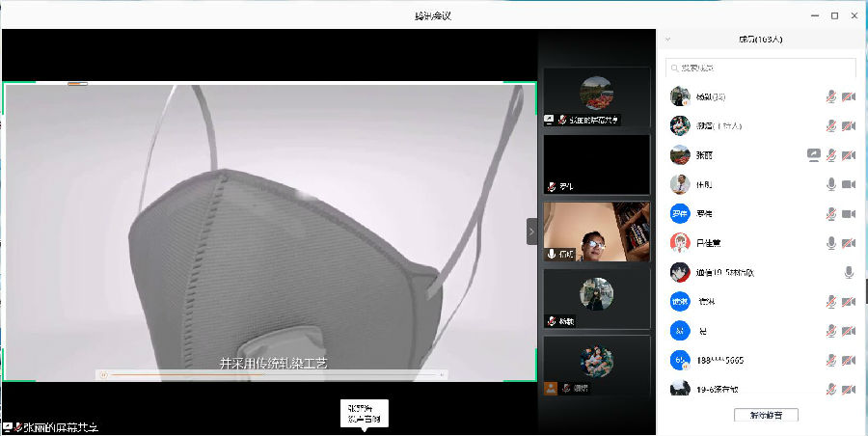The height and width of the screenshot is (436, 868).
Task: Select the live webcam tile with bookshelf
Action: 596,232
